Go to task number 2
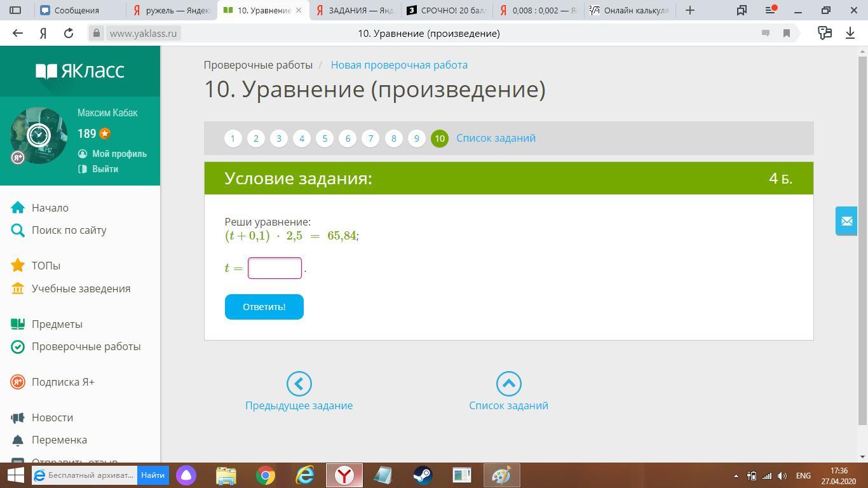Viewport: 868px width, 488px height. [256, 139]
